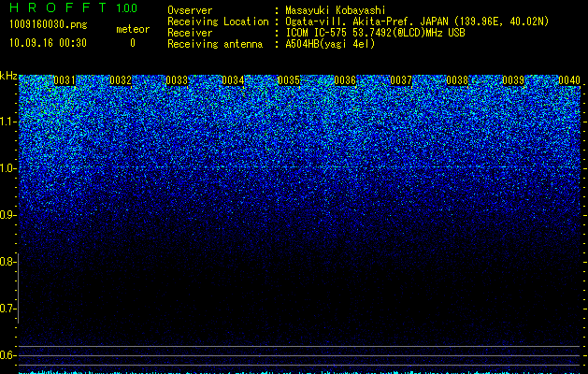588x374 pixels.
Task: Click the 0.6 frequency axis label
Action: 7,355
